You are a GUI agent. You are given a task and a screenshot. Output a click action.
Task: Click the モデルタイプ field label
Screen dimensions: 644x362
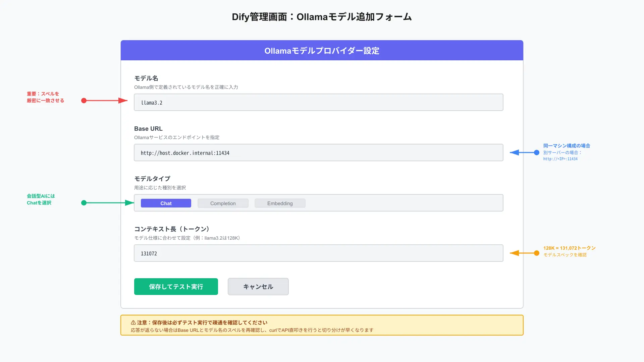[152, 179]
